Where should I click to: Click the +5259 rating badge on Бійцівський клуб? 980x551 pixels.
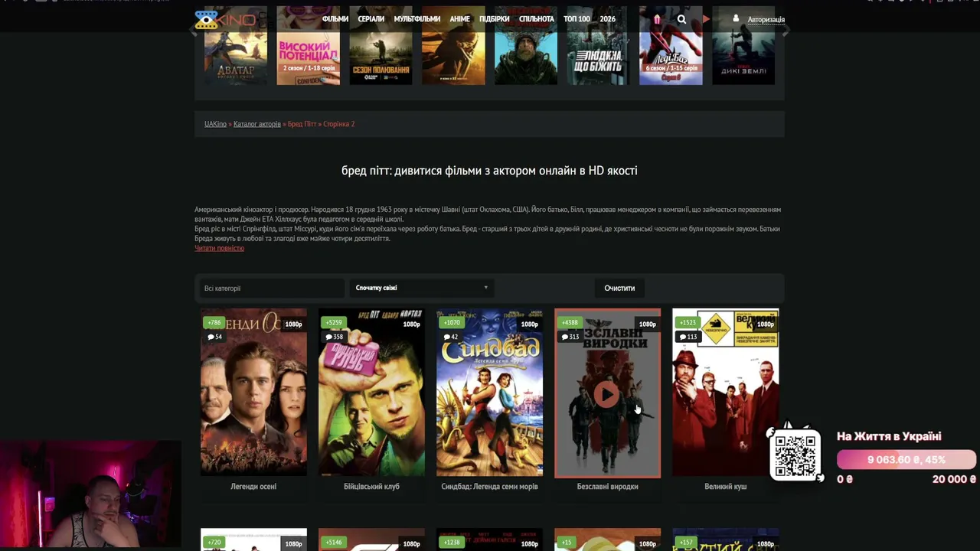(x=333, y=322)
